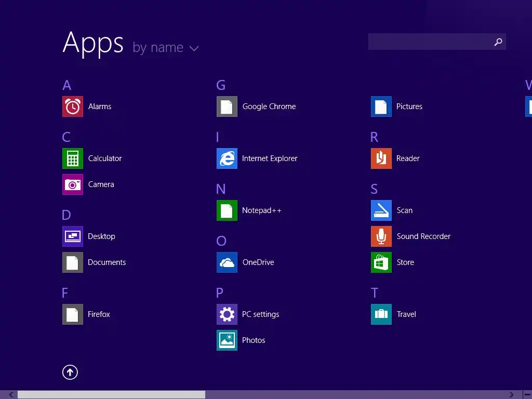Select the letter S group header

click(x=374, y=189)
